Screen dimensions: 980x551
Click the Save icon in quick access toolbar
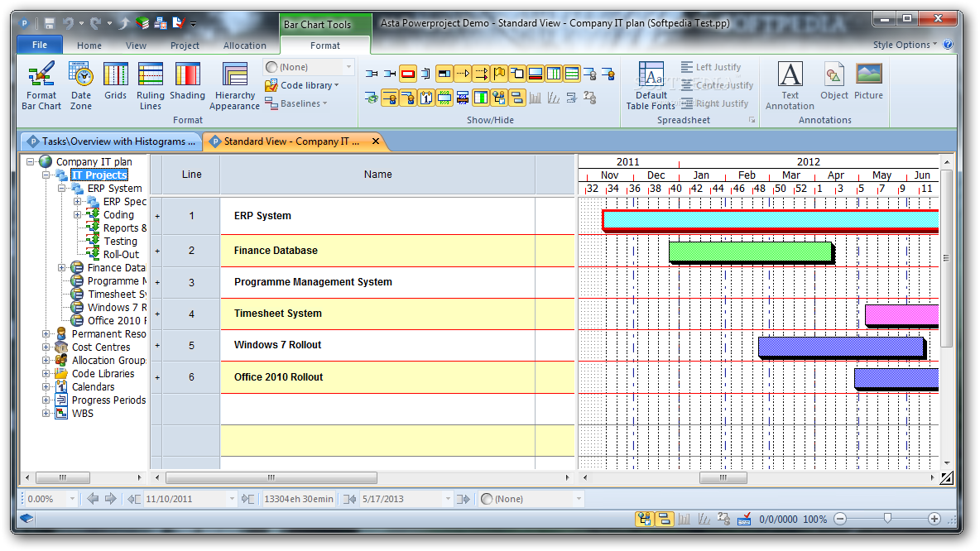(x=50, y=24)
